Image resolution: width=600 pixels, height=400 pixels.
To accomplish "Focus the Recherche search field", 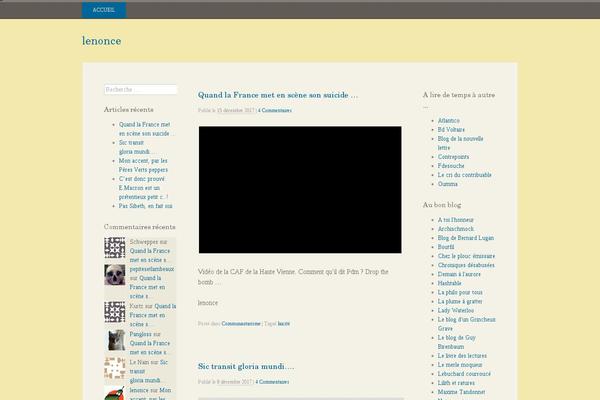I will click(140, 90).
